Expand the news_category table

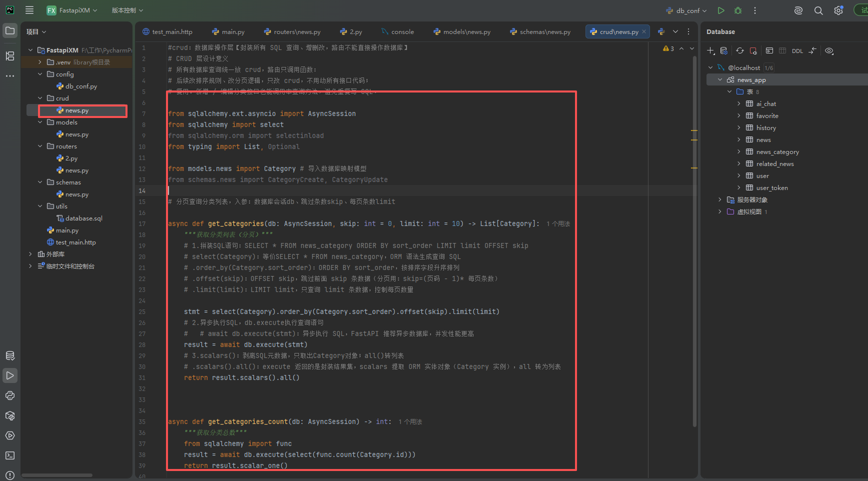pos(739,151)
